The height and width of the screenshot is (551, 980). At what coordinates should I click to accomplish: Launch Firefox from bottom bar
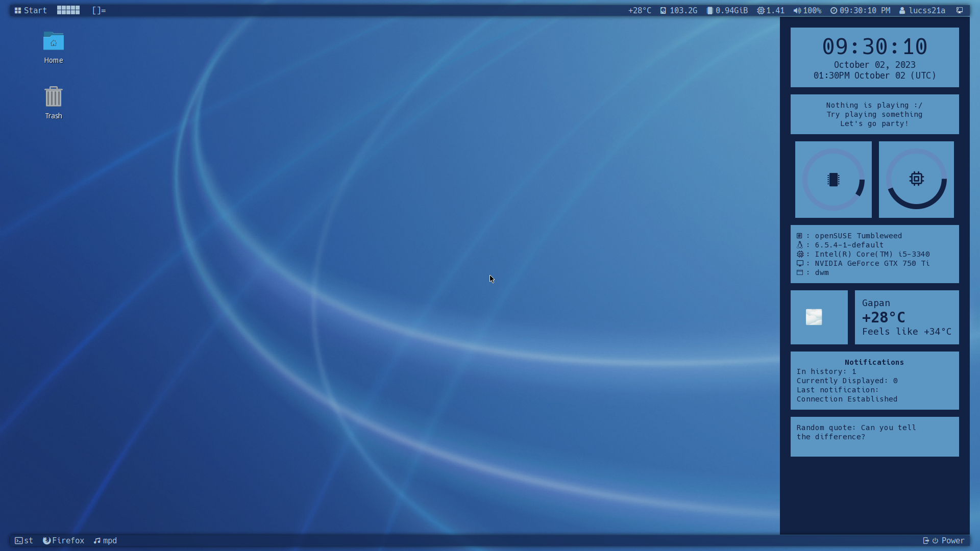click(x=63, y=541)
